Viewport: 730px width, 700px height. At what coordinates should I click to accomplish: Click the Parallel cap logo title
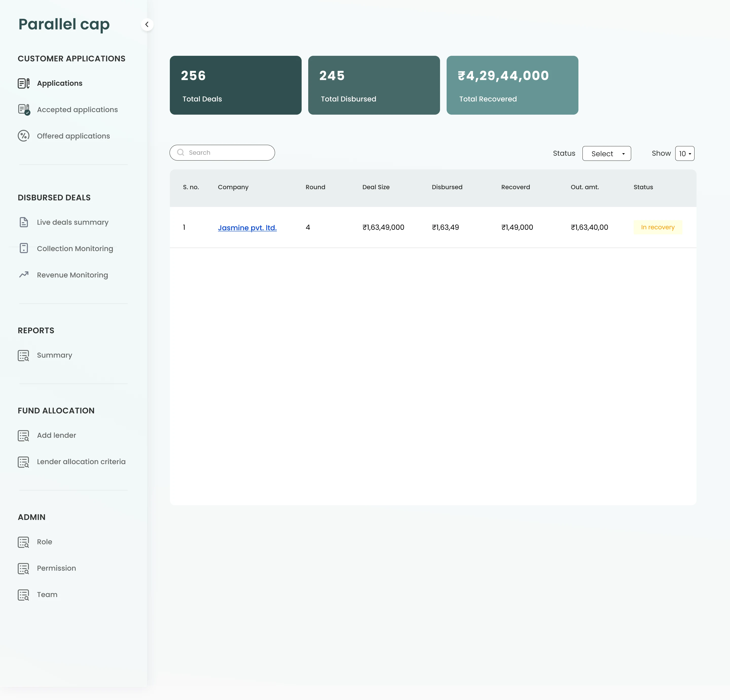pos(64,25)
